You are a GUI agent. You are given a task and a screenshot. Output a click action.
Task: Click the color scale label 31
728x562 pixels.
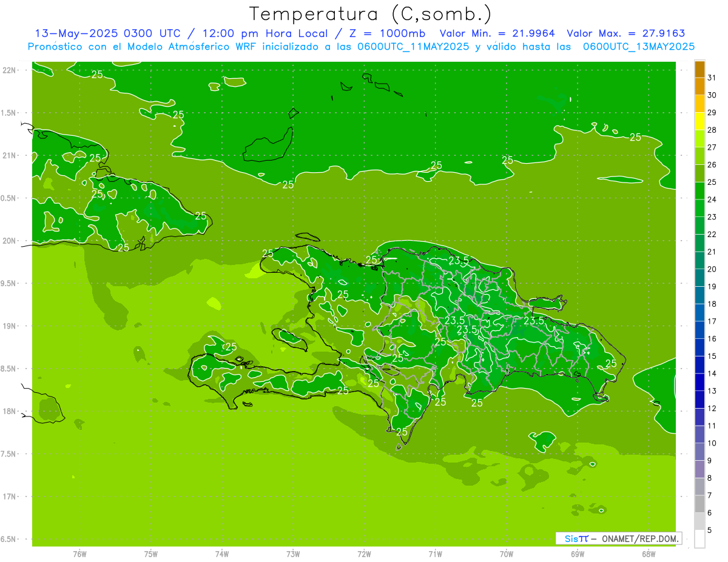click(x=712, y=78)
